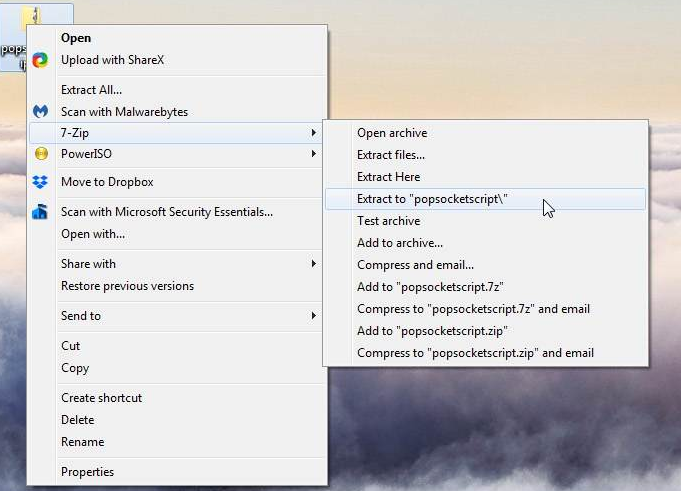681x491 pixels.
Task: Open the Send to entry
Action: tap(176, 316)
